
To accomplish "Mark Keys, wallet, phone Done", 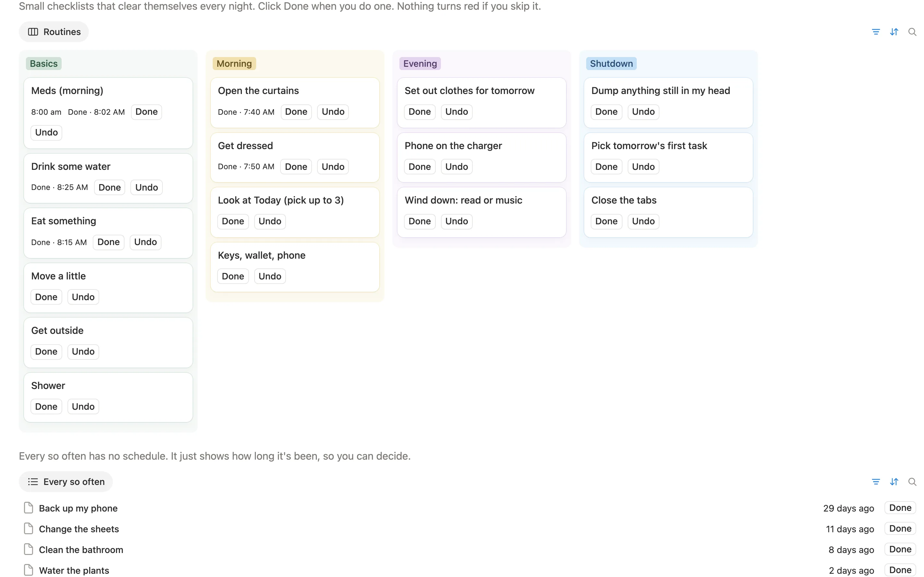I will click(x=233, y=276).
